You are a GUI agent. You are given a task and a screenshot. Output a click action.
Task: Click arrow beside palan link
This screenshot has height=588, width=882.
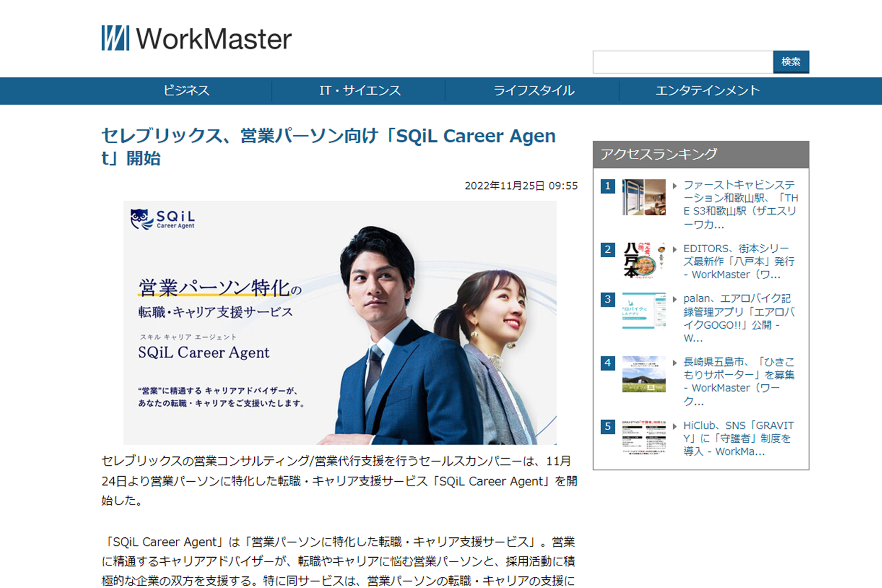point(675,299)
